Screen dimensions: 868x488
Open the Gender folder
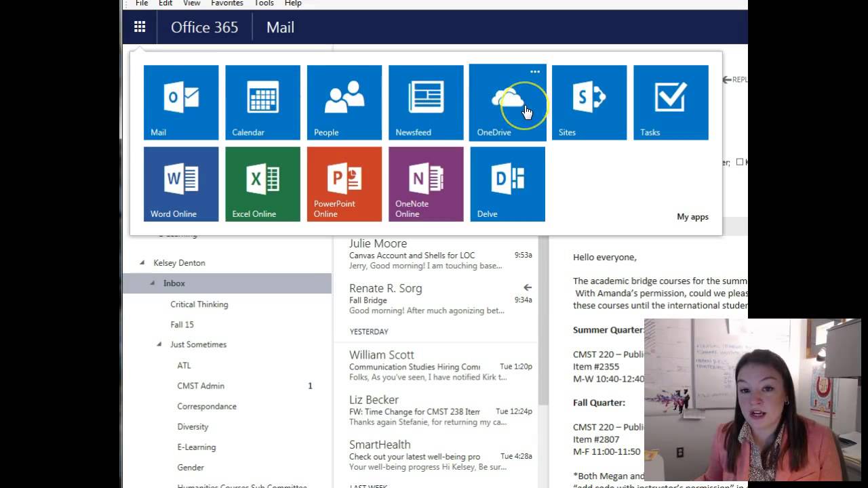click(x=191, y=467)
